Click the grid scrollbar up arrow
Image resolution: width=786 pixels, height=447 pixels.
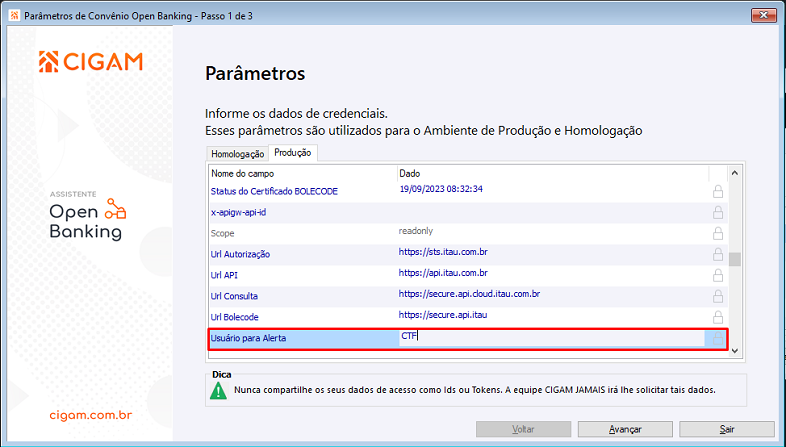[735, 173]
